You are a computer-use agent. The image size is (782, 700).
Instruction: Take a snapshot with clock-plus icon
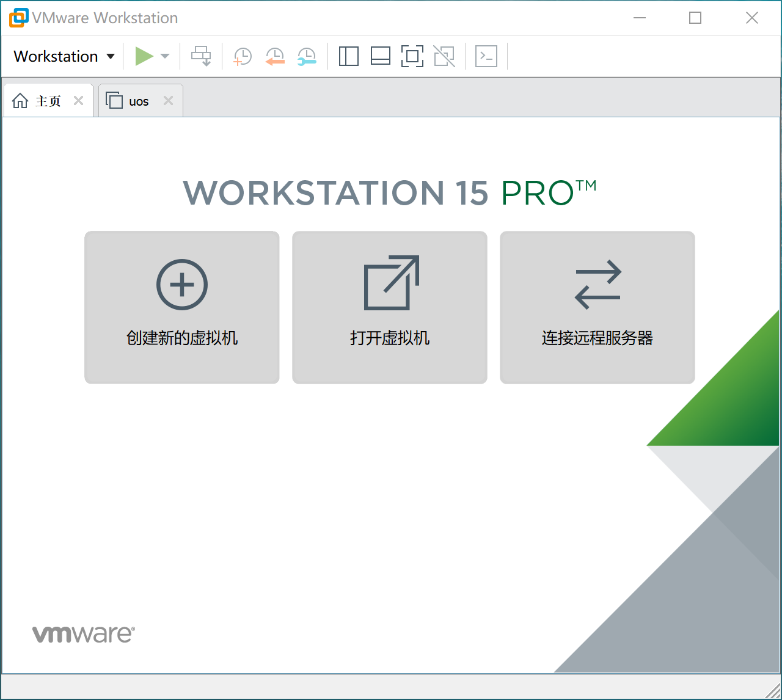243,56
